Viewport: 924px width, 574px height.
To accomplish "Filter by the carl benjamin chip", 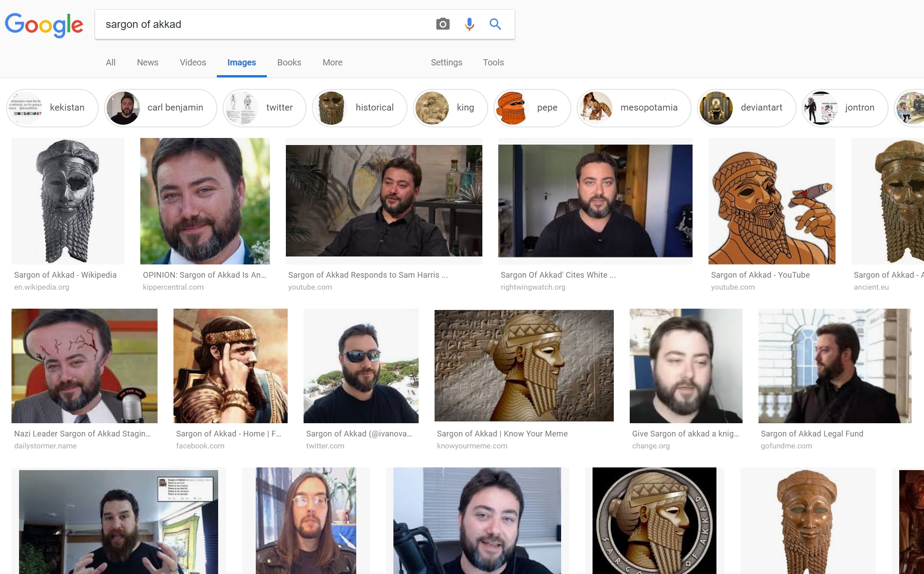I will [161, 108].
